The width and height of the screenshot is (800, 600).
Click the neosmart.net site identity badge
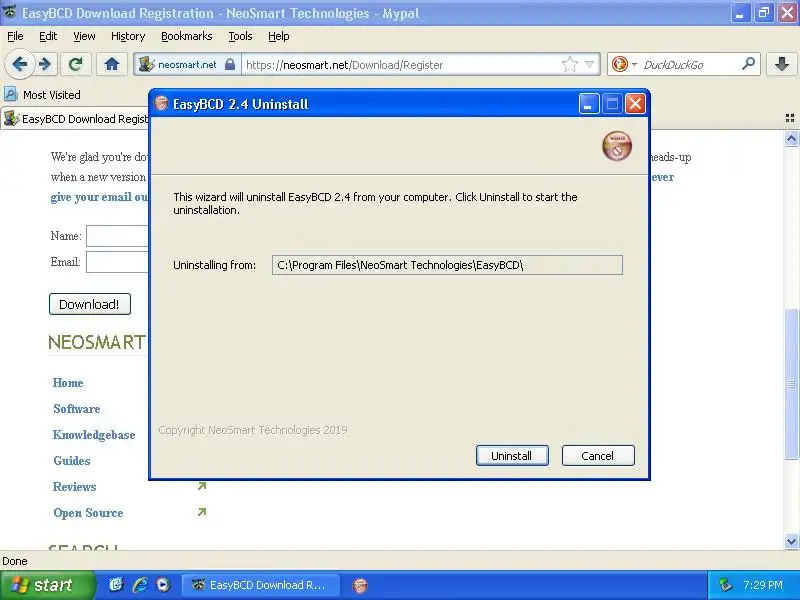[187, 65]
